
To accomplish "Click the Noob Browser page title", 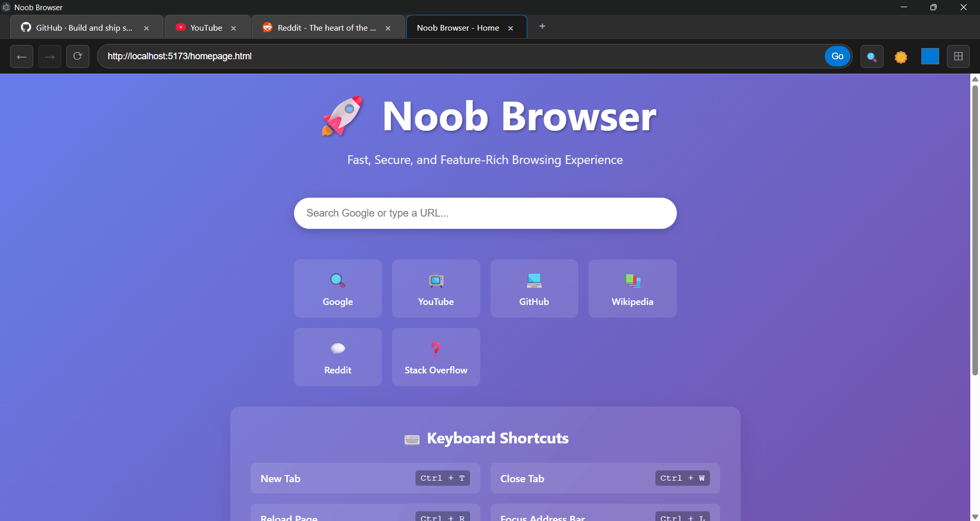I will (x=519, y=116).
